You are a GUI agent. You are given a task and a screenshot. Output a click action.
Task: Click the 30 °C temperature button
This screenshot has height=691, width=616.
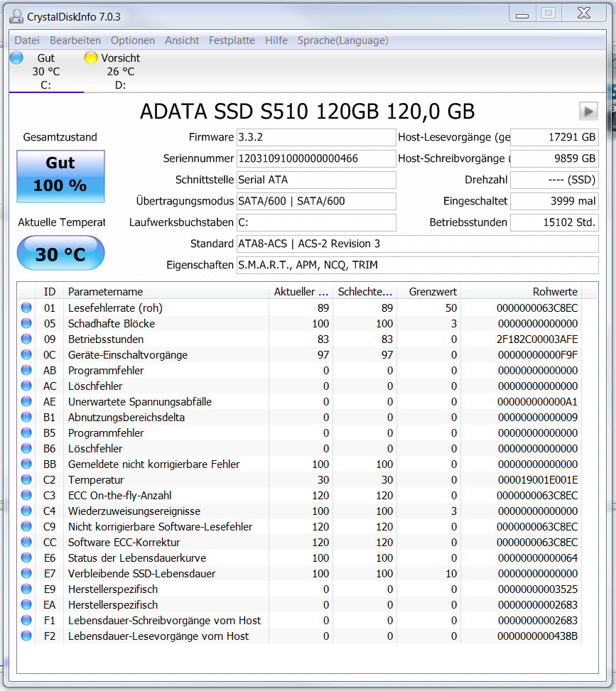(x=61, y=253)
